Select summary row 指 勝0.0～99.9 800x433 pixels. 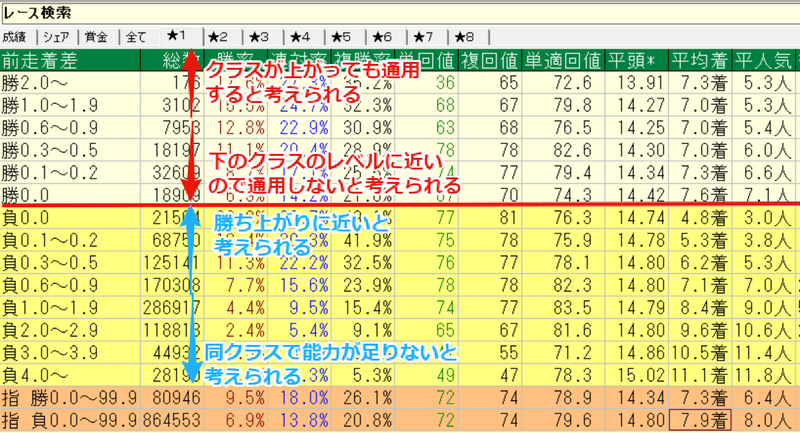[x=400, y=397]
